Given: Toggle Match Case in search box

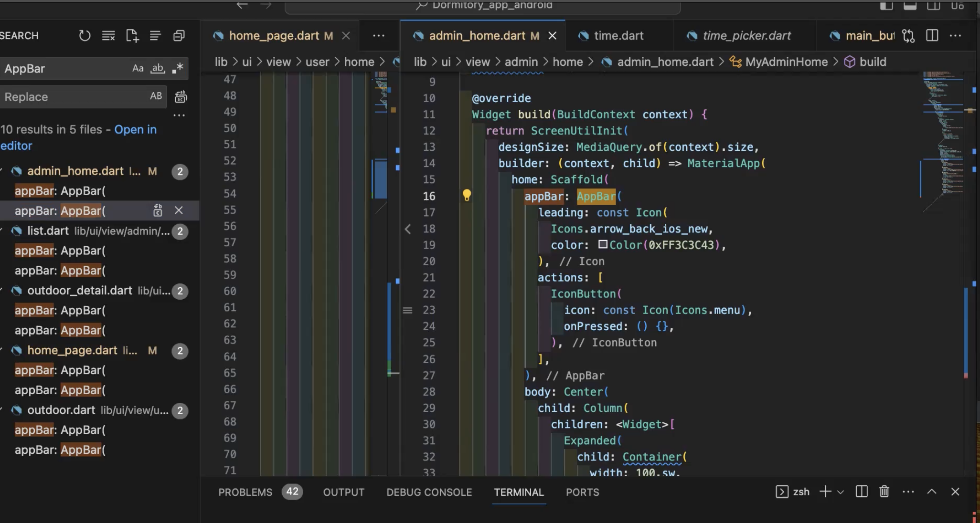Looking at the screenshot, I should coord(138,68).
